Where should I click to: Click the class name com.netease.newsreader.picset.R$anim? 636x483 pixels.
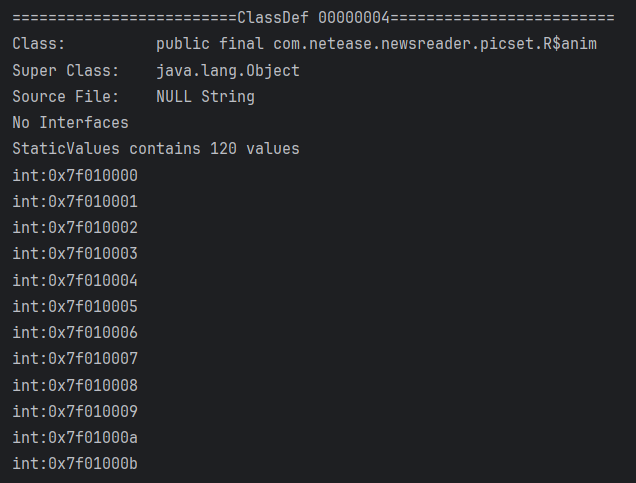[x=435, y=44]
